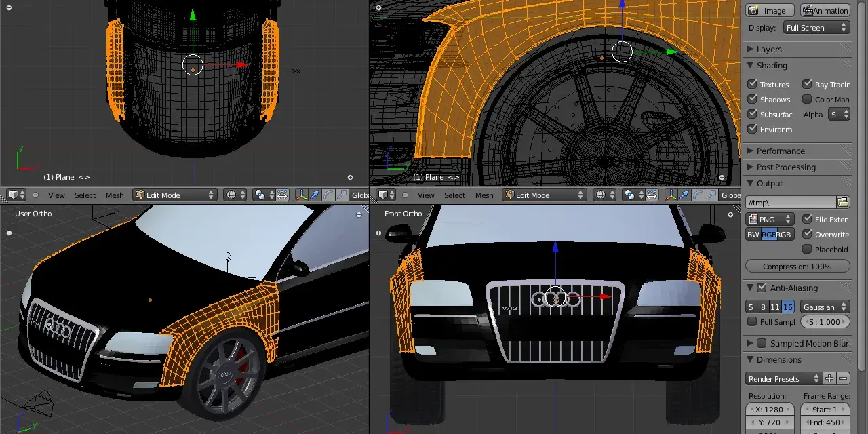Toggle Ray Tracing checkbox
The height and width of the screenshot is (434, 868).
click(x=807, y=84)
